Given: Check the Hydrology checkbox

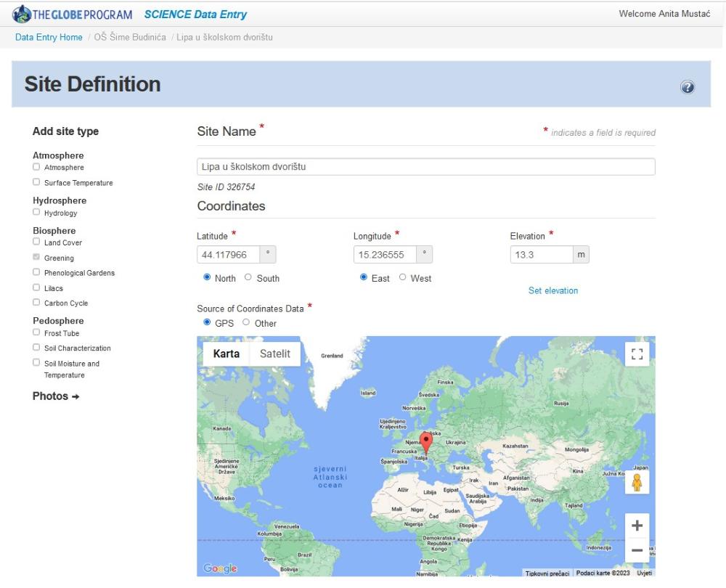Looking at the screenshot, I should [x=36, y=213].
